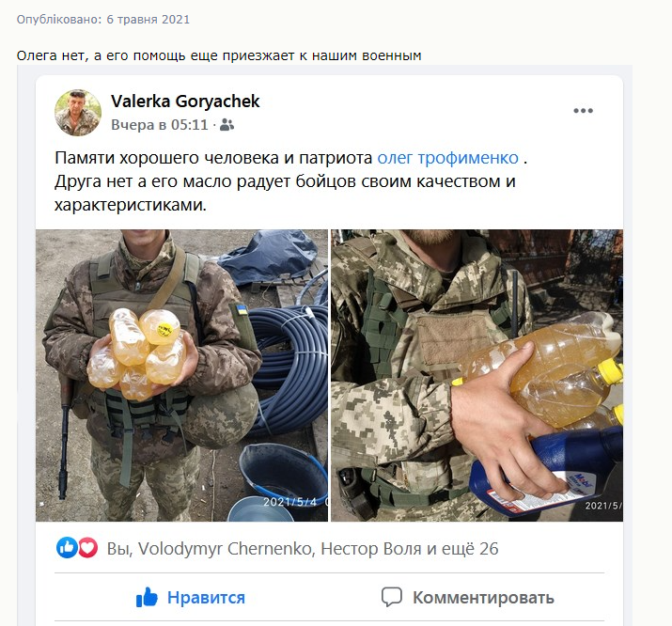View who reacted: Volodymyr Chernenko and others
The height and width of the screenshot is (626, 672).
(x=303, y=548)
